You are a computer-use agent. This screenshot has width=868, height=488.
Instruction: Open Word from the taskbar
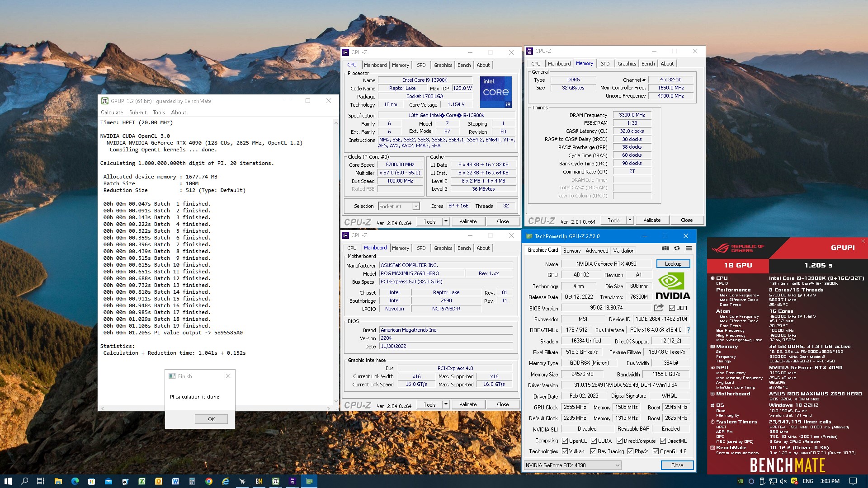tap(175, 481)
